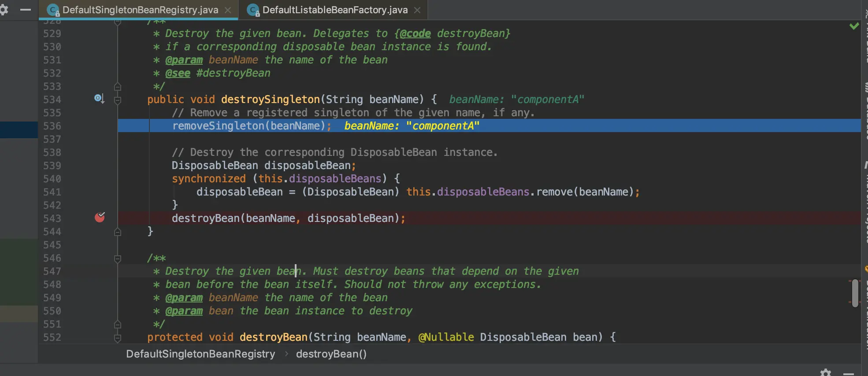Viewport: 868px width, 376px height.
Task: Hide panel with top-left minimize dash
Action: pos(26,10)
